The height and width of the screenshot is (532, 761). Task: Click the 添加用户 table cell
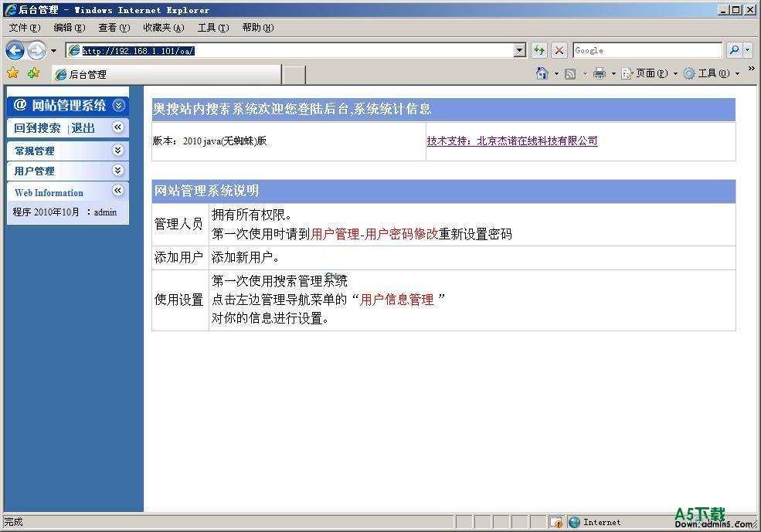180,258
